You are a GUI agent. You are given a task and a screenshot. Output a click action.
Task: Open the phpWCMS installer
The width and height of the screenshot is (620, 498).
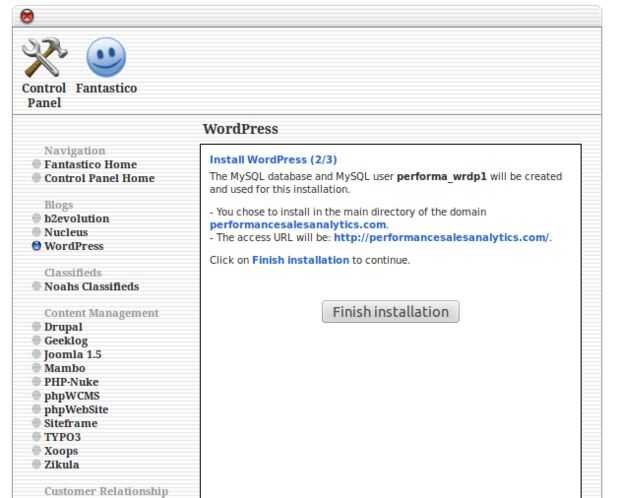coord(72,396)
